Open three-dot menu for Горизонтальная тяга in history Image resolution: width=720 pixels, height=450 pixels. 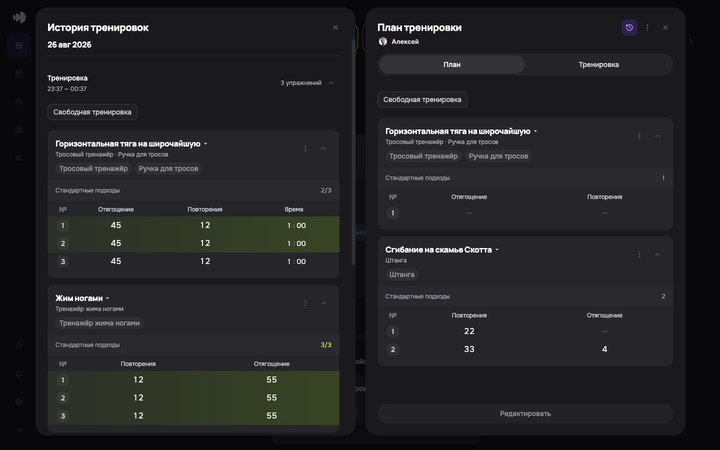coord(305,148)
